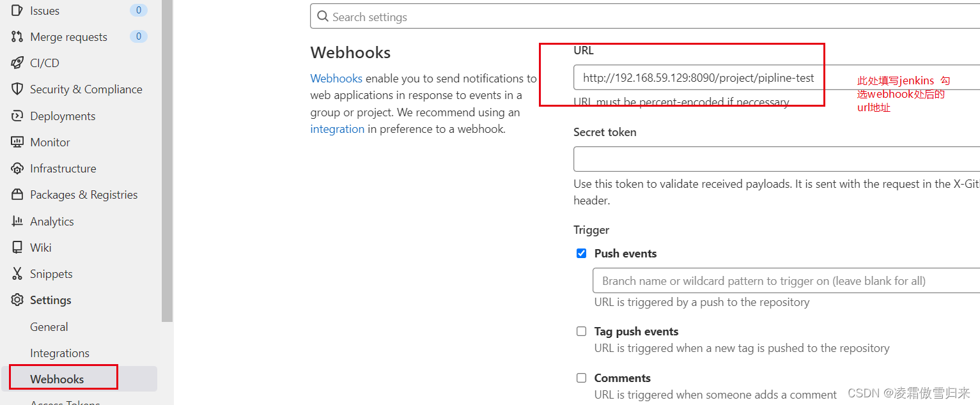Viewport: 980px width, 405px height.
Task: Enable the Tag push events checkbox
Action: pos(581,332)
